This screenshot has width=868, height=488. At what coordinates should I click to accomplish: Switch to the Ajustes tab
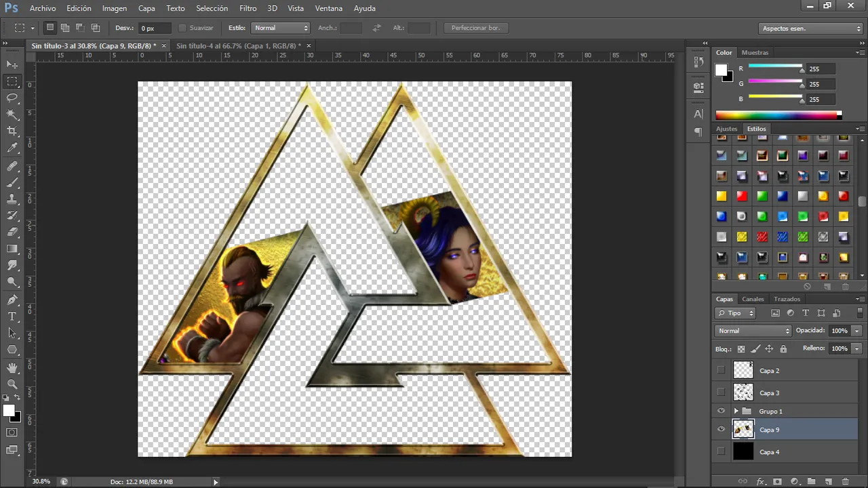click(x=726, y=129)
